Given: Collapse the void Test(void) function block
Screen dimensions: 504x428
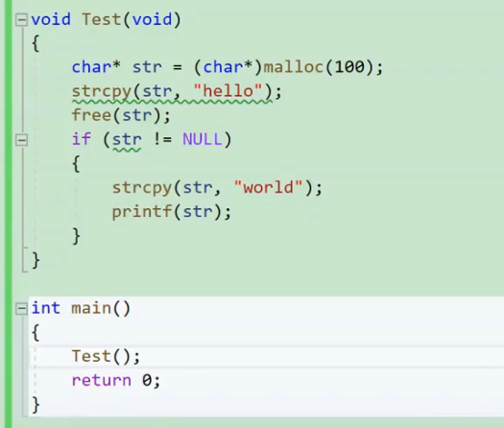Looking at the screenshot, I should [x=21, y=19].
